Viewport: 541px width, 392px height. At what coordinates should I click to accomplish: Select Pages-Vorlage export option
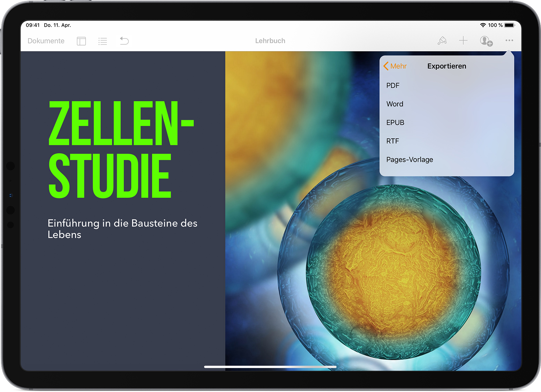(410, 160)
